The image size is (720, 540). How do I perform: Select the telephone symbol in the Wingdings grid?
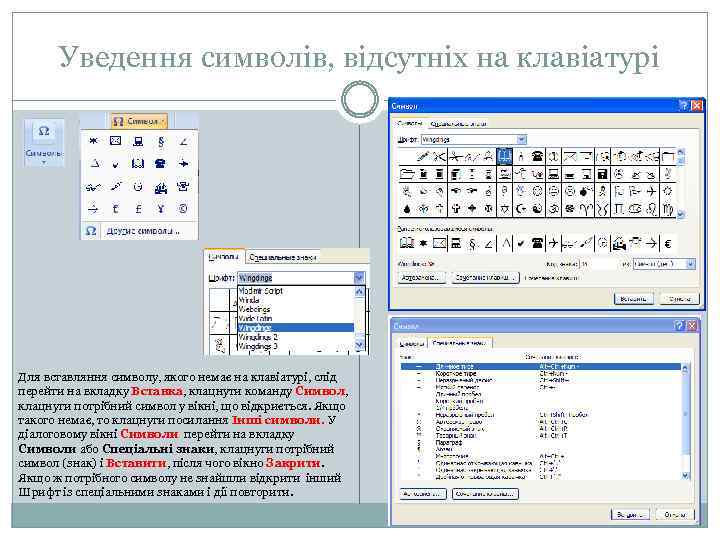pyautogui.click(x=537, y=157)
